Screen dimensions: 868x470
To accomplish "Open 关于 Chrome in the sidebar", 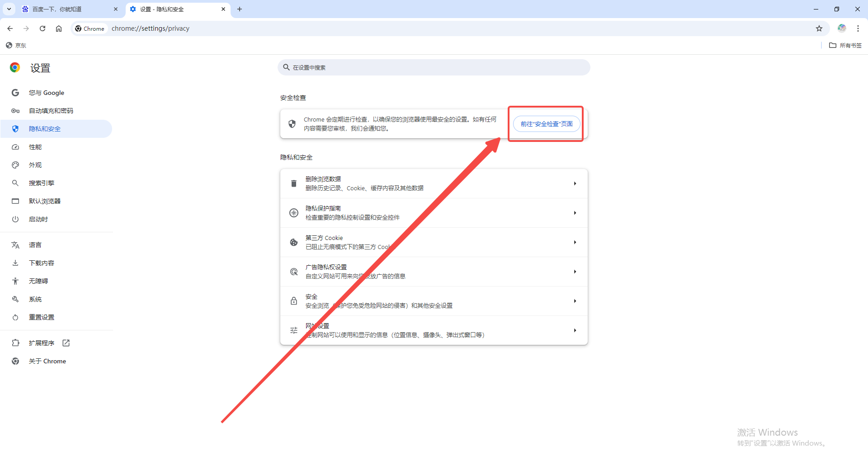I will [x=47, y=361].
